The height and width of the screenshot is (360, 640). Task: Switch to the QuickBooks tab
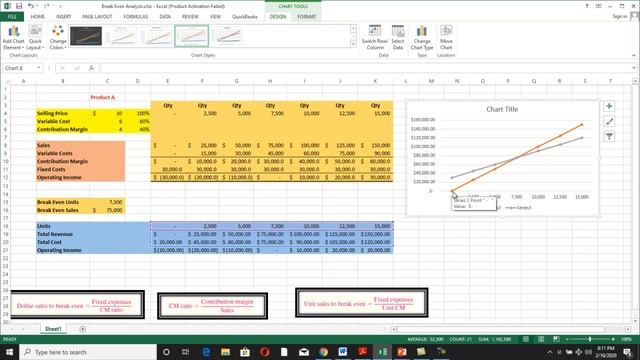pyautogui.click(x=244, y=17)
